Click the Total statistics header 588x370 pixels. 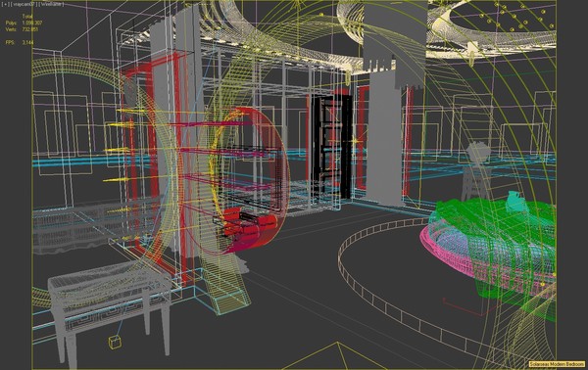27,16
